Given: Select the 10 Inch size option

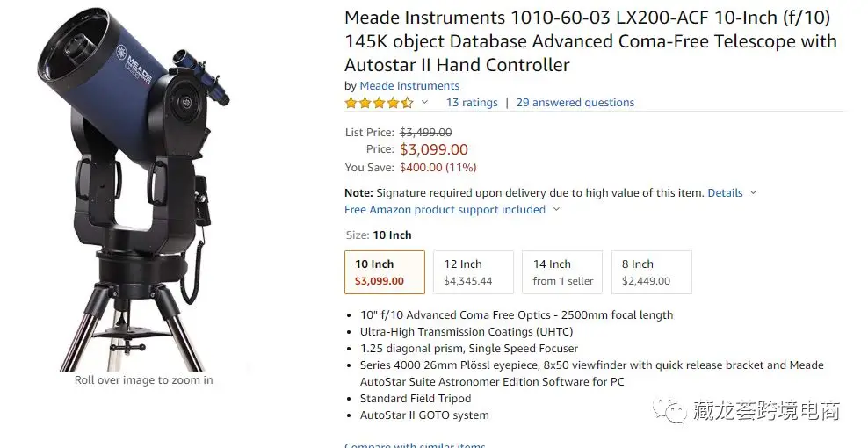Looking at the screenshot, I should [385, 272].
